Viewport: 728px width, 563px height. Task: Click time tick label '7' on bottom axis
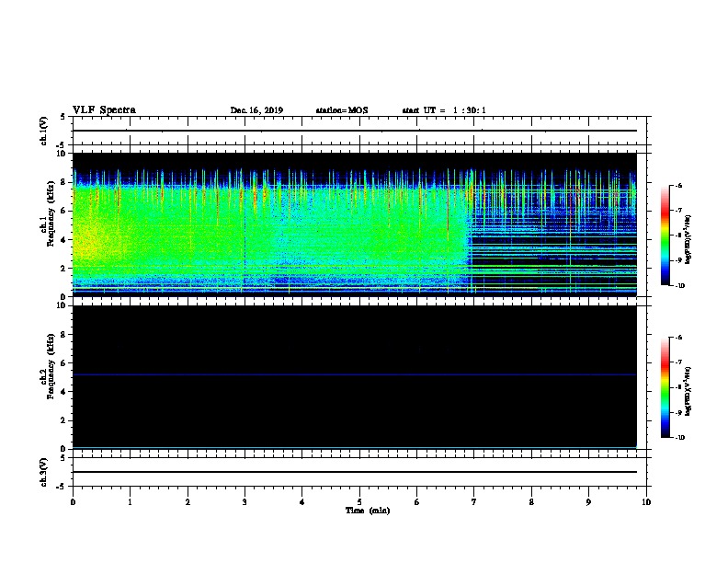(474, 502)
